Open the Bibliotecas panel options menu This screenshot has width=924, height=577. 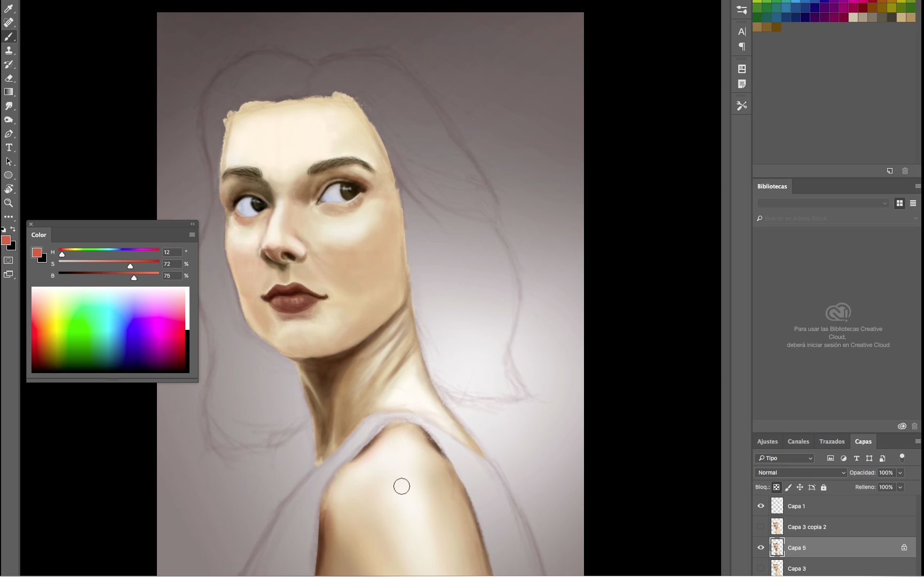click(x=918, y=186)
